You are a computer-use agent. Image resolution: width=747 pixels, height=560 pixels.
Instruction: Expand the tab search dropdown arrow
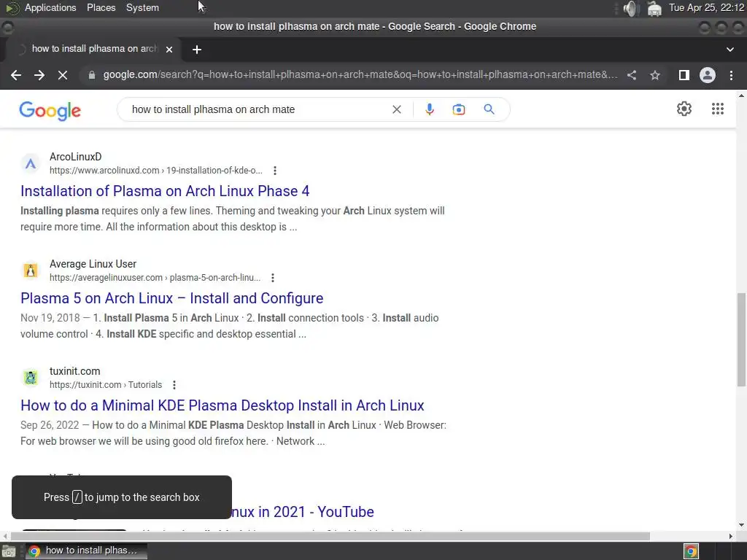[x=729, y=49]
